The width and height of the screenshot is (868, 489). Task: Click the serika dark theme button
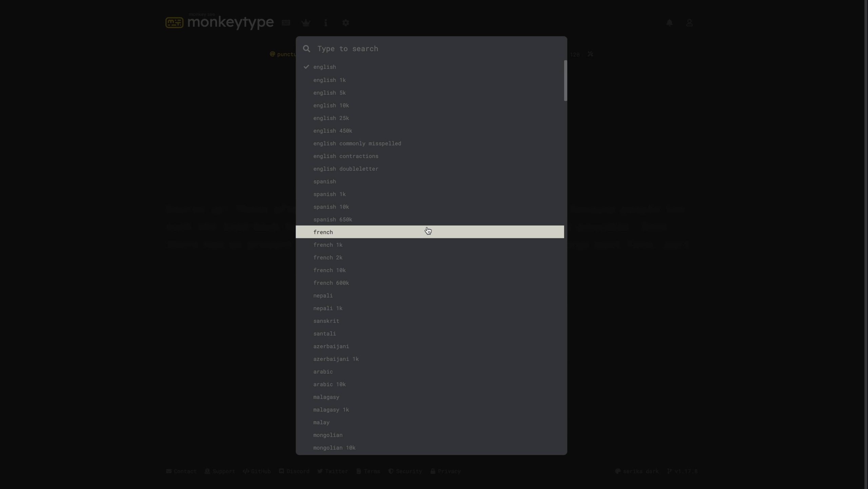(637, 471)
